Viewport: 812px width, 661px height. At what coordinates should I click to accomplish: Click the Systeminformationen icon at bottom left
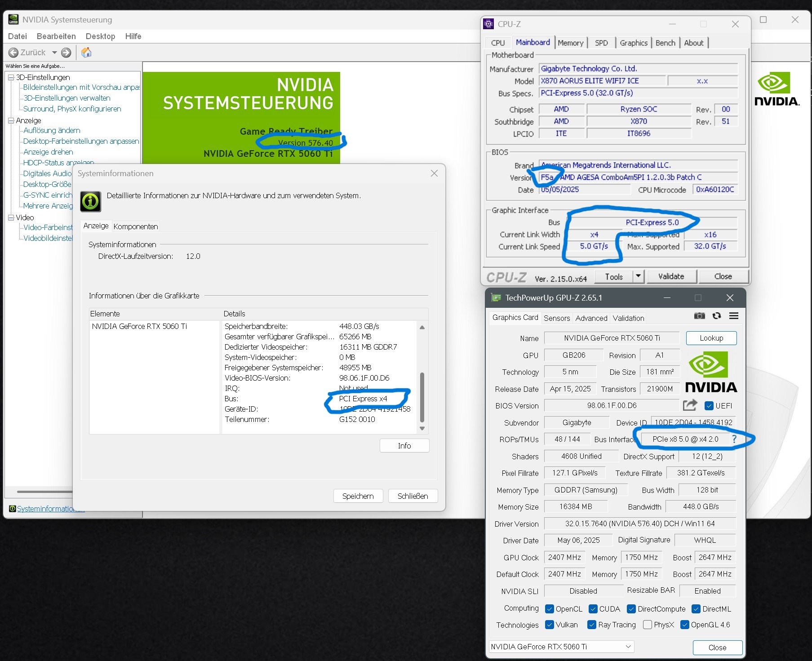tap(13, 509)
